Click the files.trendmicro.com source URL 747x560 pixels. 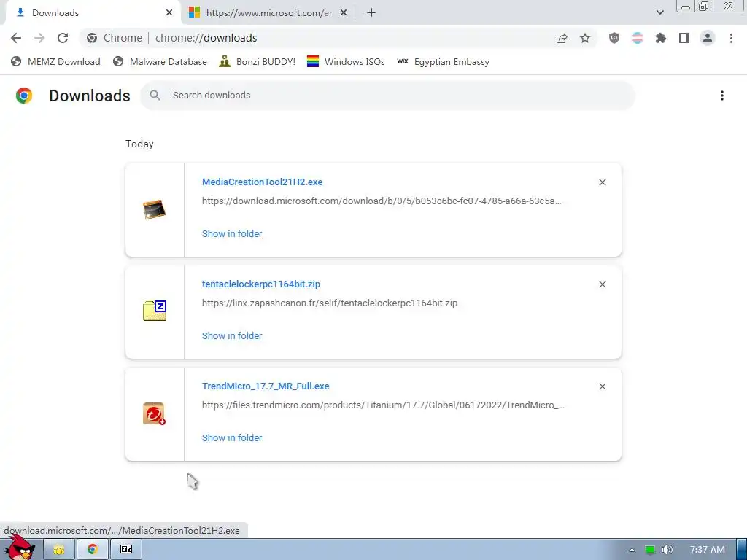383,405
